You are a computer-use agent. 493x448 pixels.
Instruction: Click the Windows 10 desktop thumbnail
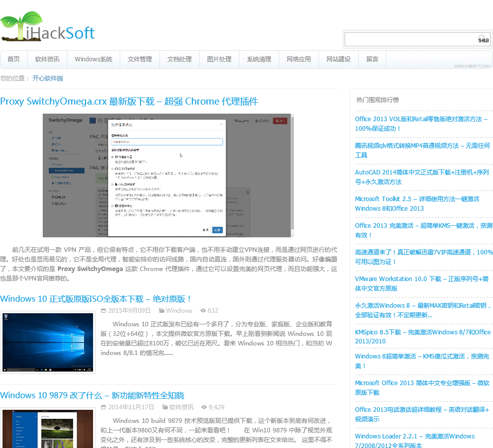click(x=48, y=342)
